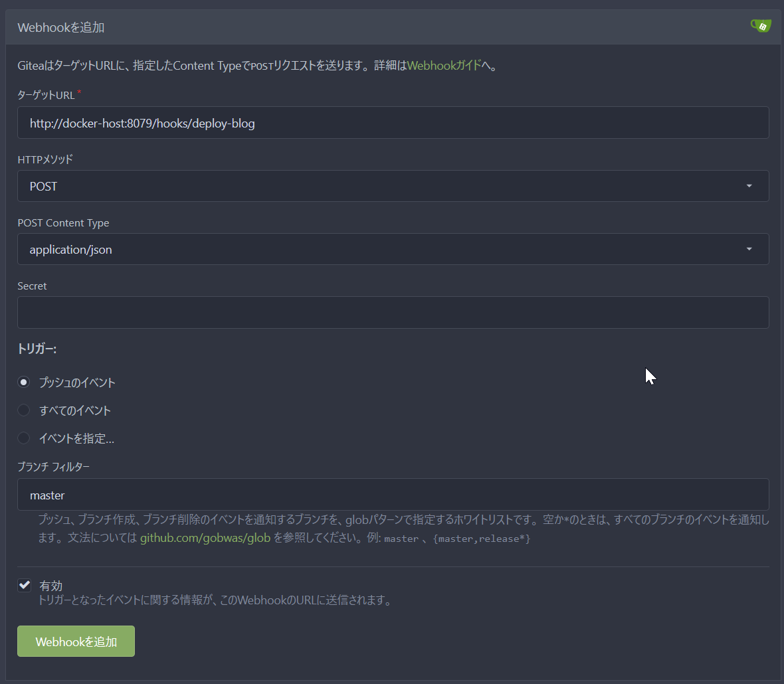Expand the HTTPメソッド dropdown arrow
784x684 pixels.
[x=749, y=186]
